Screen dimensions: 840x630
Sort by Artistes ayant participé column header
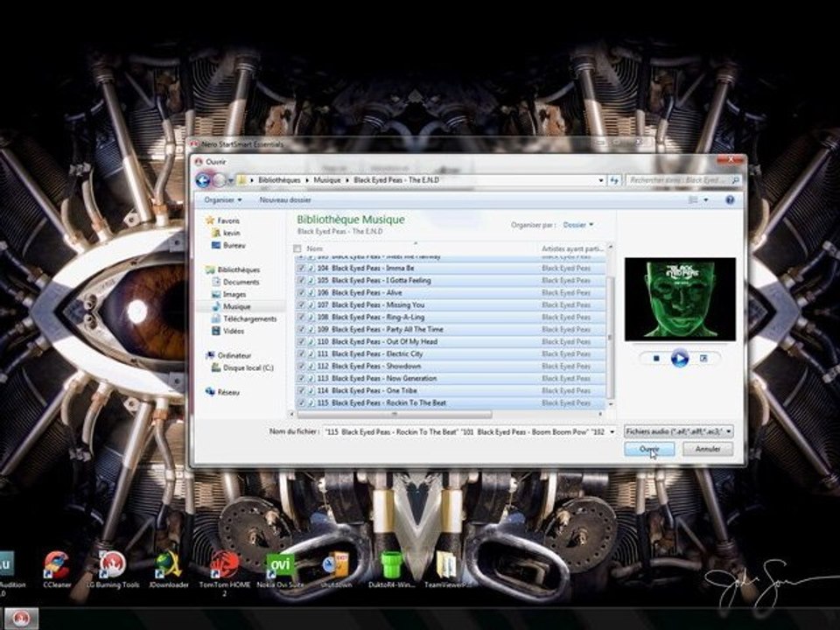[572, 248]
